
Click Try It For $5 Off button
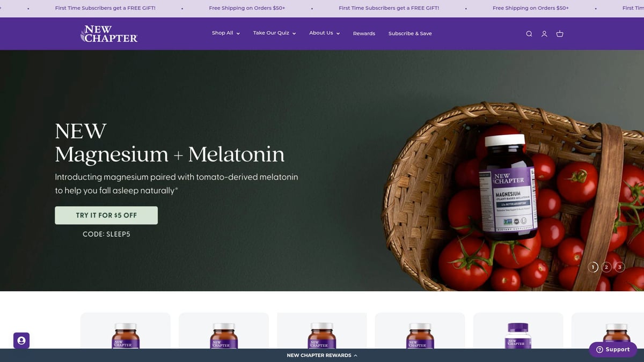click(x=106, y=215)
